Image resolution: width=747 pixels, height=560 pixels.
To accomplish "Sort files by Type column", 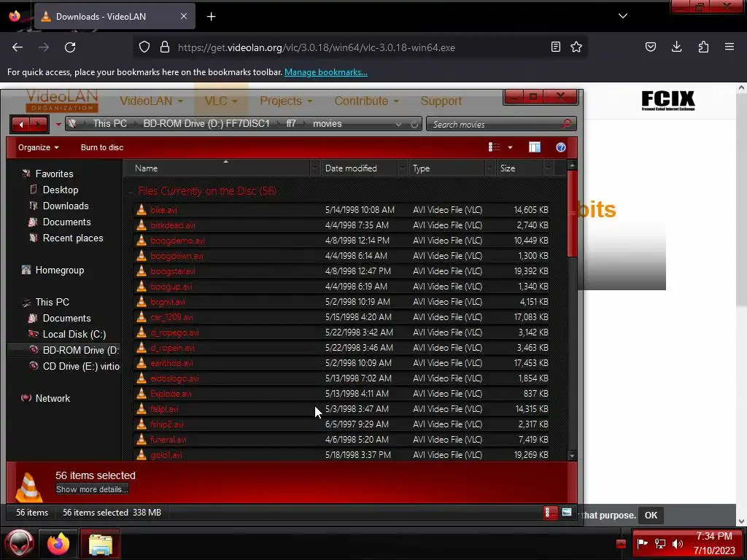I will tap(447, 168).
